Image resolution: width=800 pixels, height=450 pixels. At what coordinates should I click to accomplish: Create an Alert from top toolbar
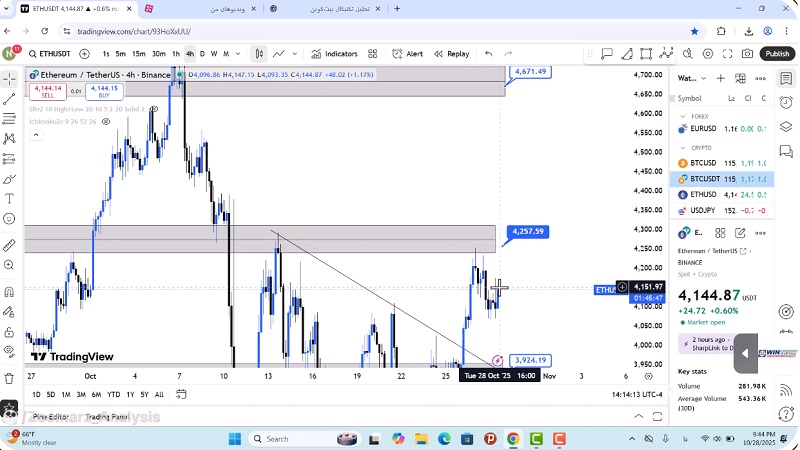click(407, 54)
